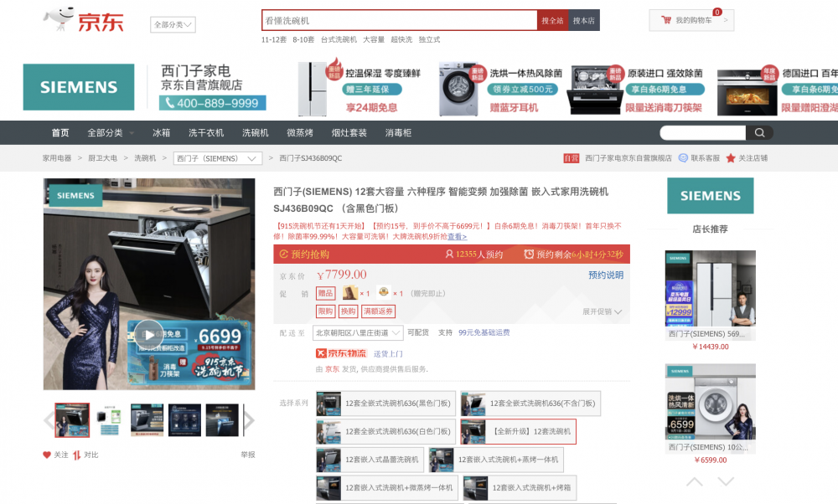838x504 pixels.
Task: Click the phone number 400-889-9999 badge
Action: pyautogui.click(x=212, y=103)
